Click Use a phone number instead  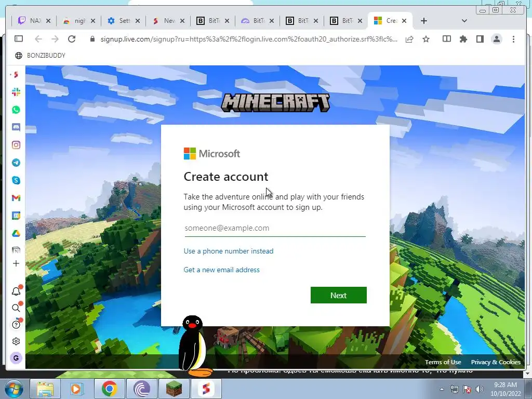(229, 251)
